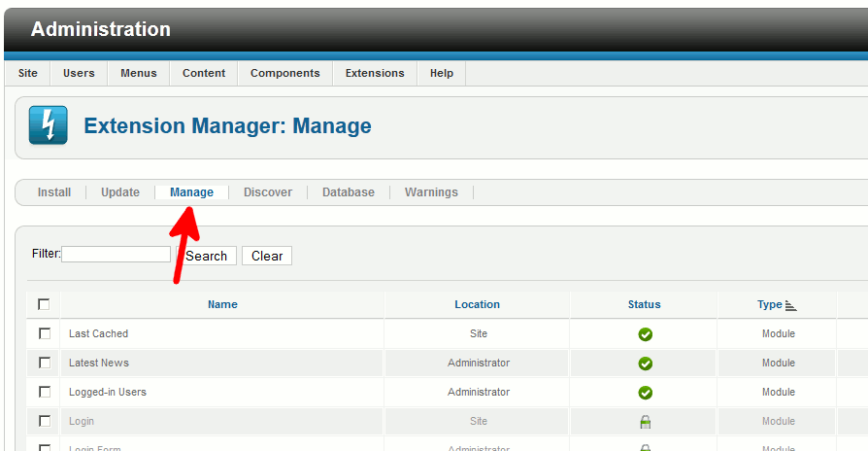Tick the checkbox for Latest News
868x451 pixels.
(x=44, y=363)
